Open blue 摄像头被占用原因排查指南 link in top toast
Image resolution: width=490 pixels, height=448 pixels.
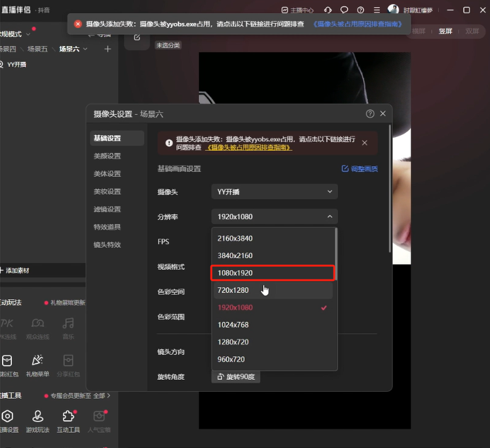(x=358, y=24)
